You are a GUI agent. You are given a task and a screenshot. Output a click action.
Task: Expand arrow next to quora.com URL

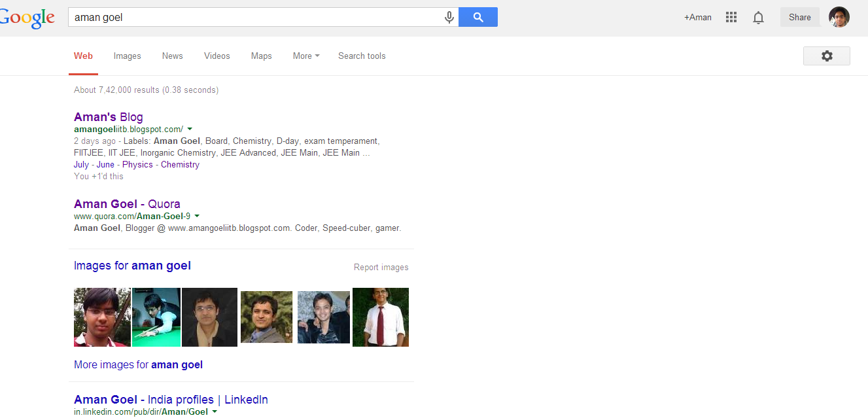(x=197, y=216)
